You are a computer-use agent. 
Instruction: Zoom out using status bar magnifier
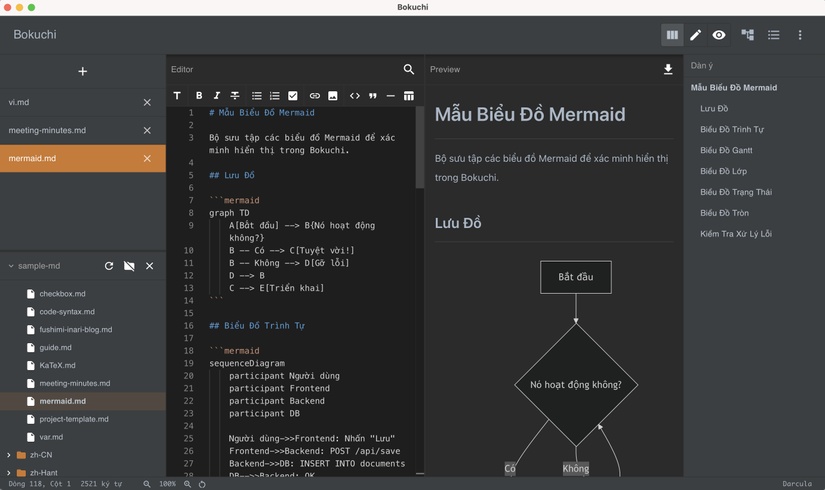pos(147,484)
